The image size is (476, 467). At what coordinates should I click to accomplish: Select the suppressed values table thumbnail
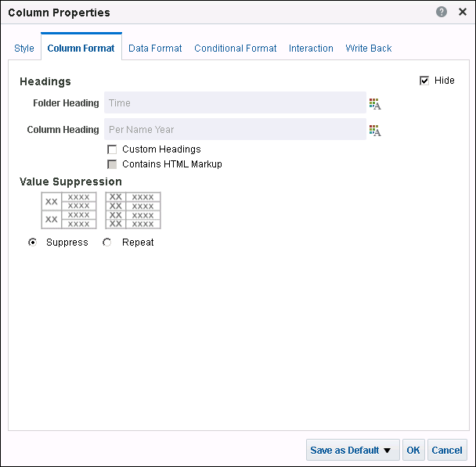click(x=69, y=210)
